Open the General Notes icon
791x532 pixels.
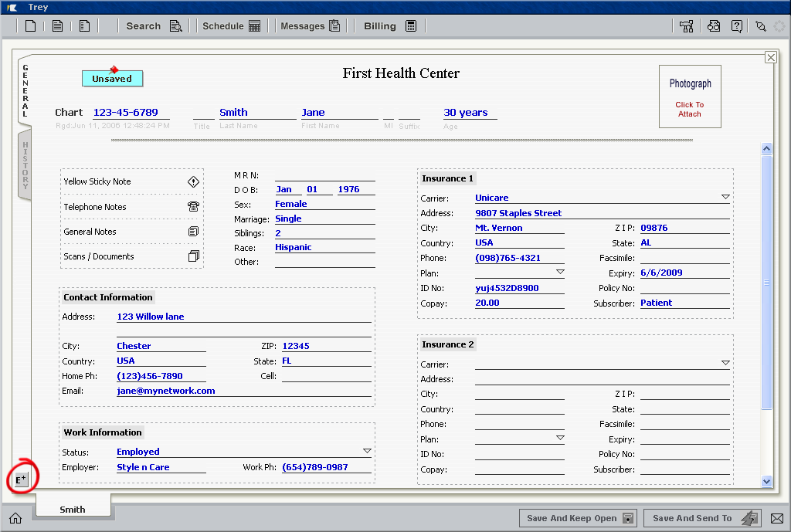pos(193,232)
